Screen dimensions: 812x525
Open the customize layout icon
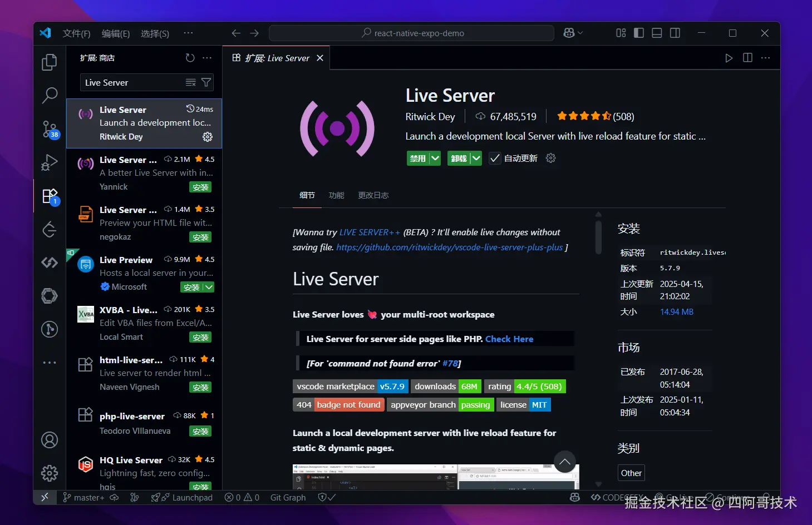(621, 33)
